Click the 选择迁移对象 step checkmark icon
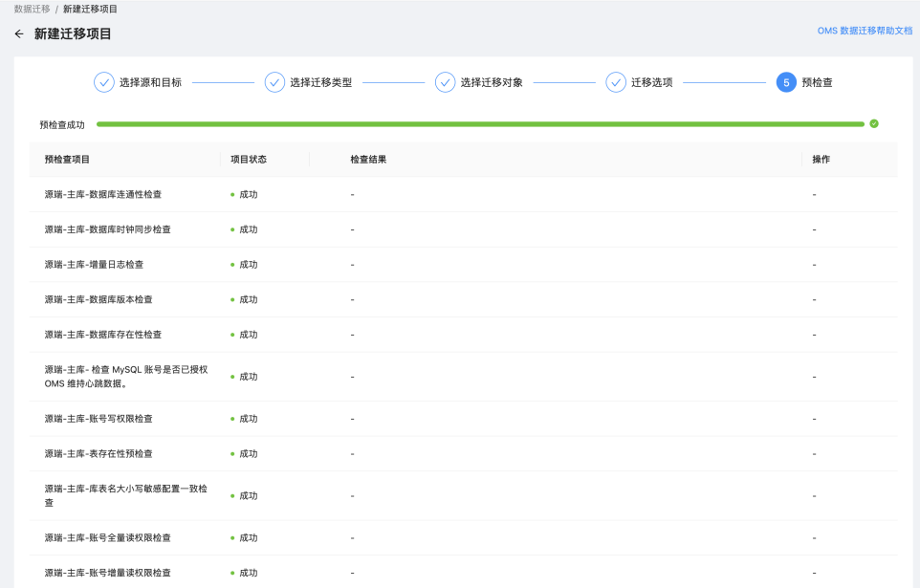 coord(445,83)
